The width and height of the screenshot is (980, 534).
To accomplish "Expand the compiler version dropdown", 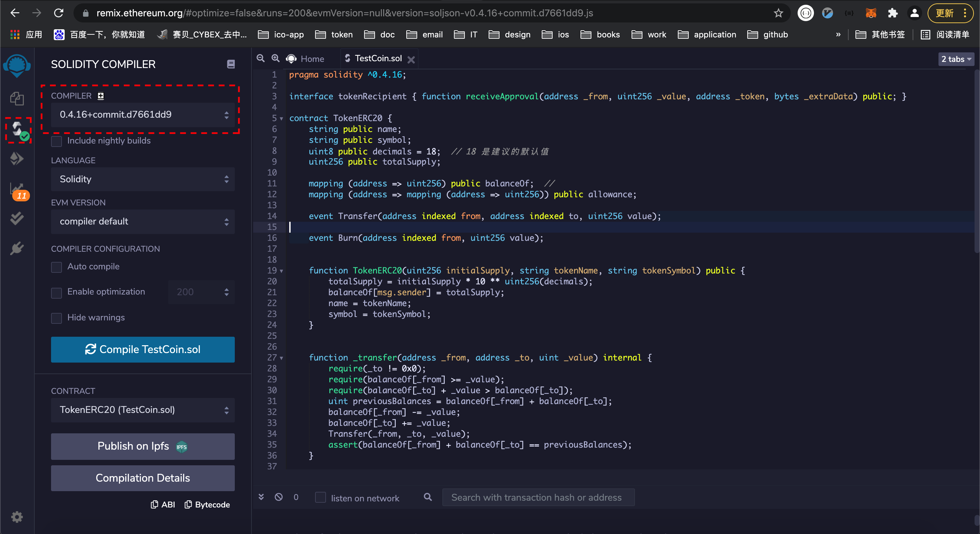I will [x=143, y=114].
